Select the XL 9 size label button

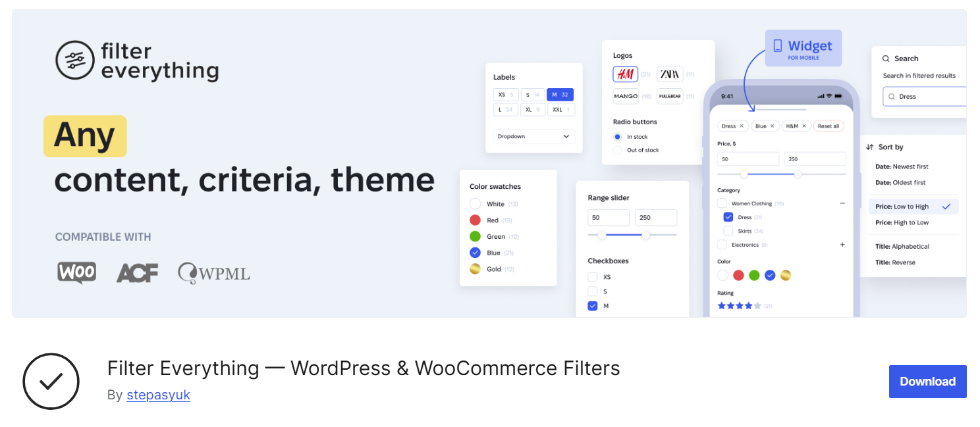(x=533, y=110)
